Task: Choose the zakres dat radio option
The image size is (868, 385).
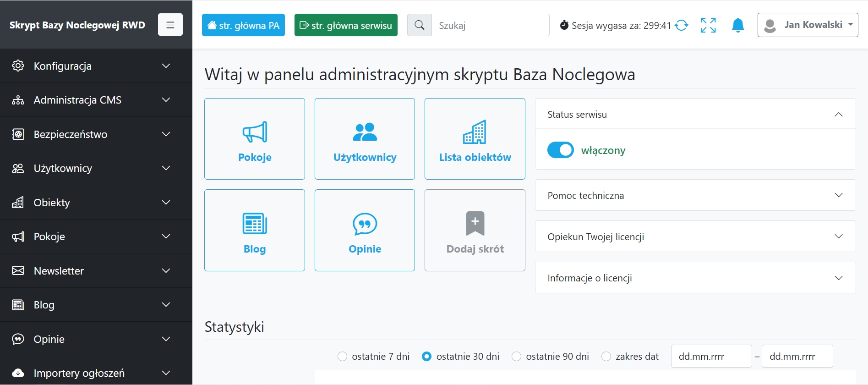Action: pos(606,357)
